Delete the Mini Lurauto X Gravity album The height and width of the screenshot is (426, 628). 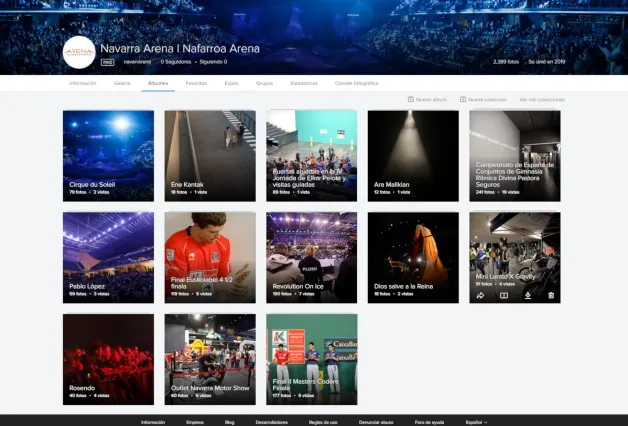pyautogui.click(x=551, y=295)
